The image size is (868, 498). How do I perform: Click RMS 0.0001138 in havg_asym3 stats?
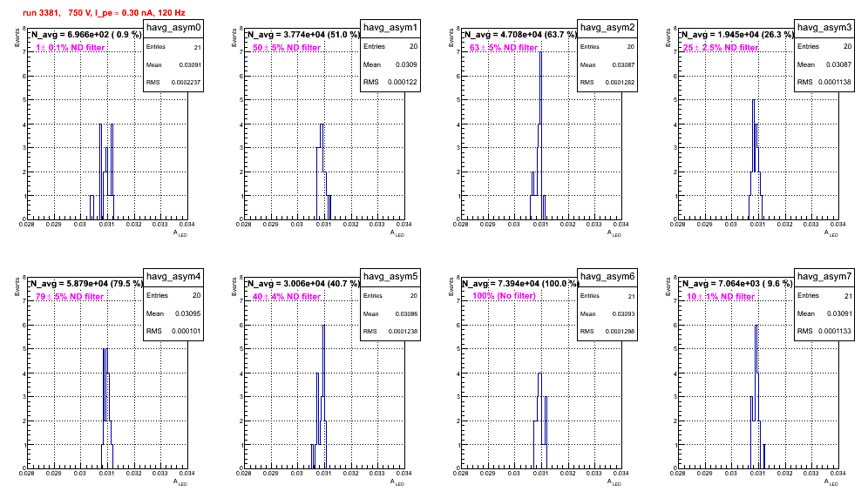click(x=824, y=82)
